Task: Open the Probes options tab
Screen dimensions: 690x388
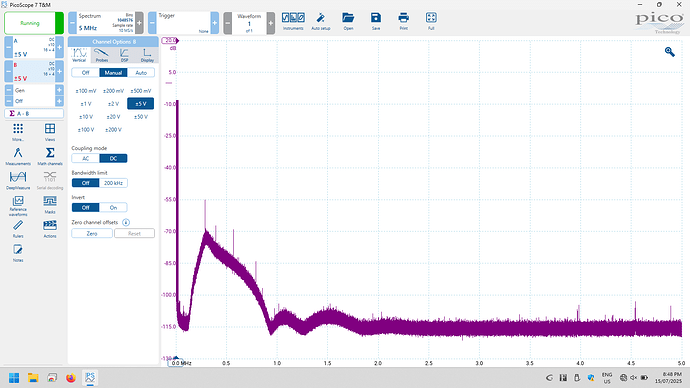Action: click(x=102, y=55)
